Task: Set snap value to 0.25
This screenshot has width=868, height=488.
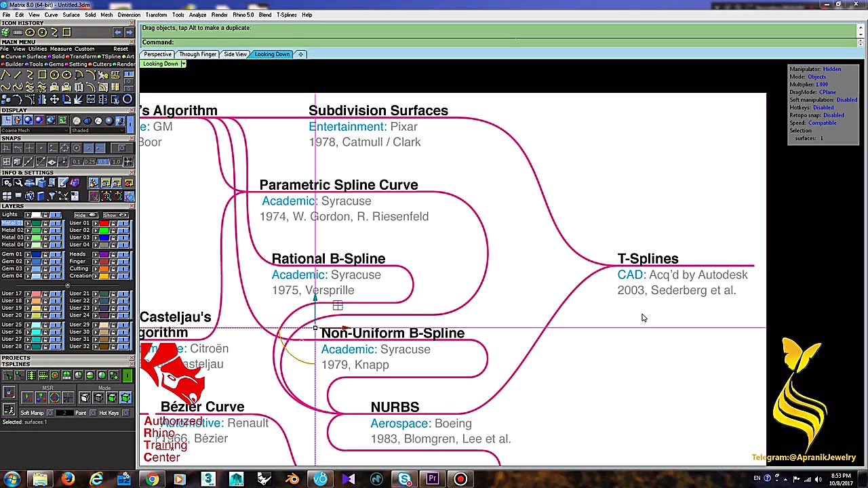Action: pos(89,161)
